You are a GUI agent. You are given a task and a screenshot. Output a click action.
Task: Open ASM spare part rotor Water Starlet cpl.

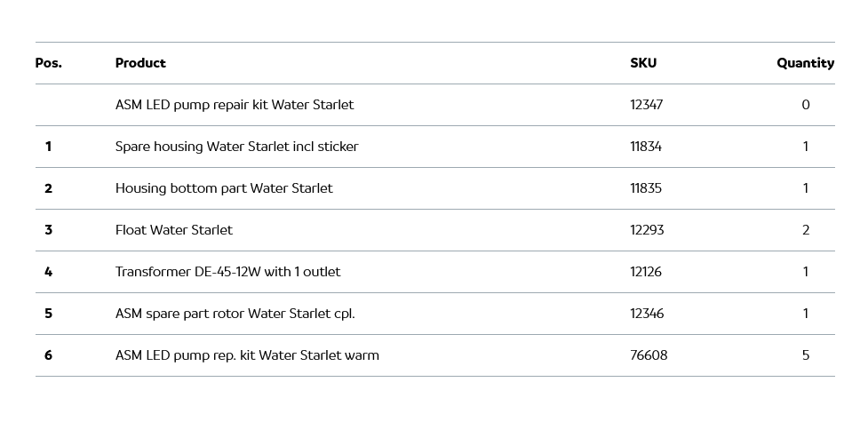235,314
